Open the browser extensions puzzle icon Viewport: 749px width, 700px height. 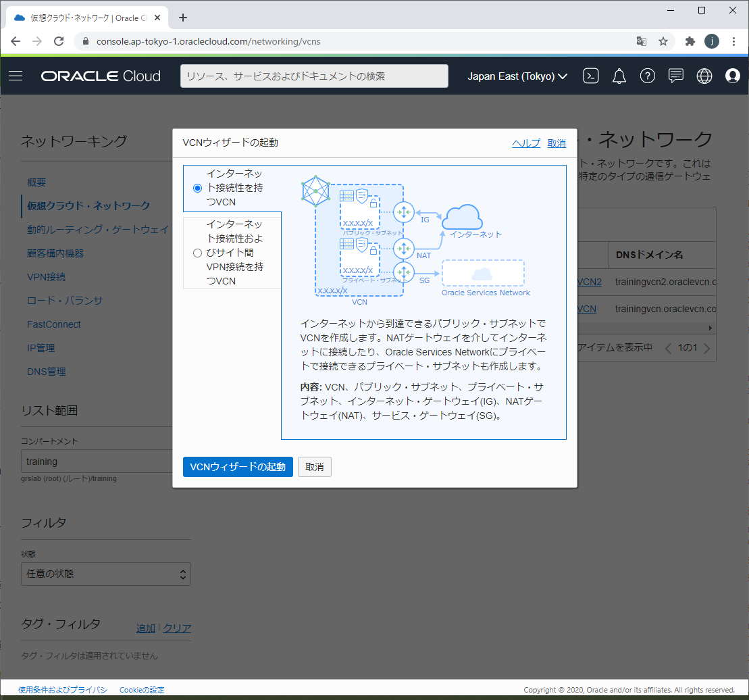pos(690,42)
